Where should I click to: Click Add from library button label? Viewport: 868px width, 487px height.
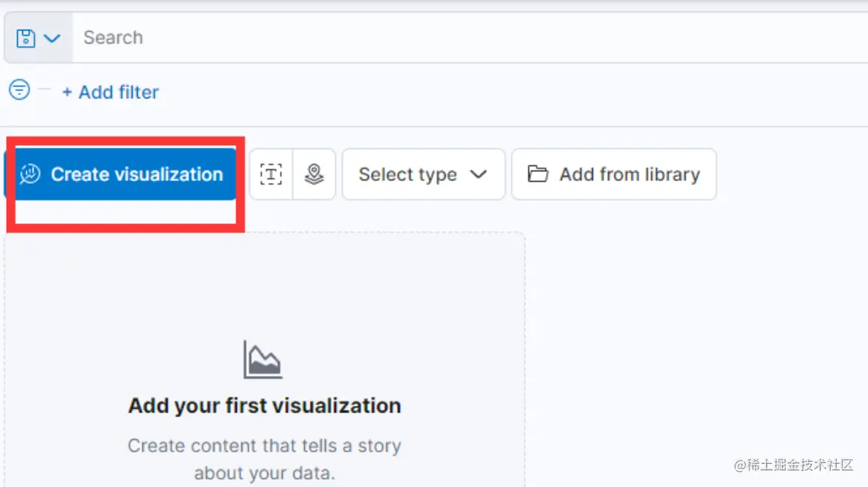tap(630, 174)
